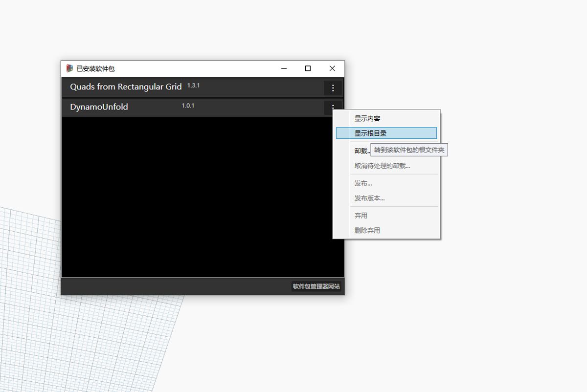Open three-dot menu for DynamoUnfold package
Viewport: 587px width, 392px height.
coord(333,108)
